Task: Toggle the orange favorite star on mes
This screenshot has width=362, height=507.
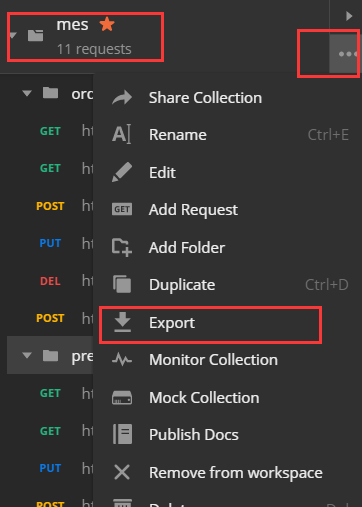Action: pos(107,24)
